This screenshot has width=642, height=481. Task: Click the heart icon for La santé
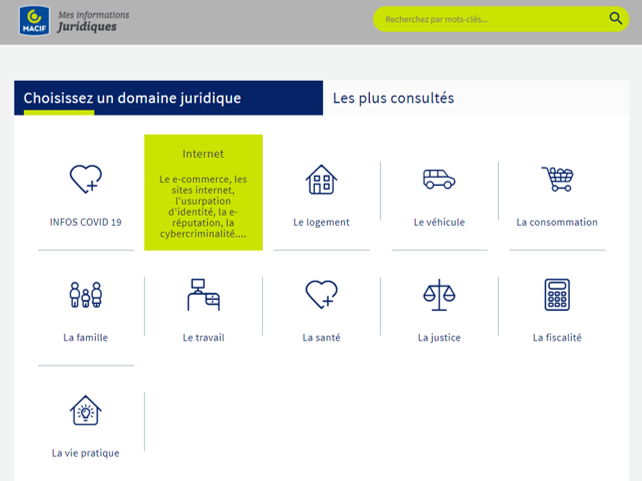click(321, 295)
